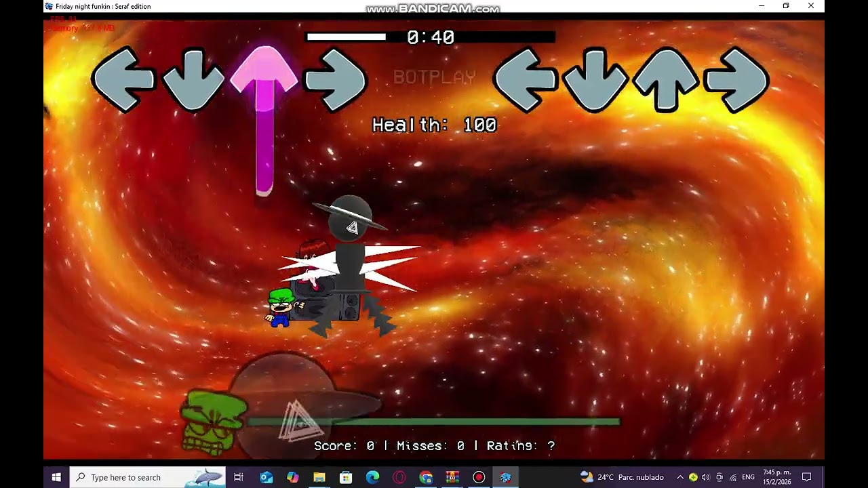Click the "Health: 100" text

(435, 125)
